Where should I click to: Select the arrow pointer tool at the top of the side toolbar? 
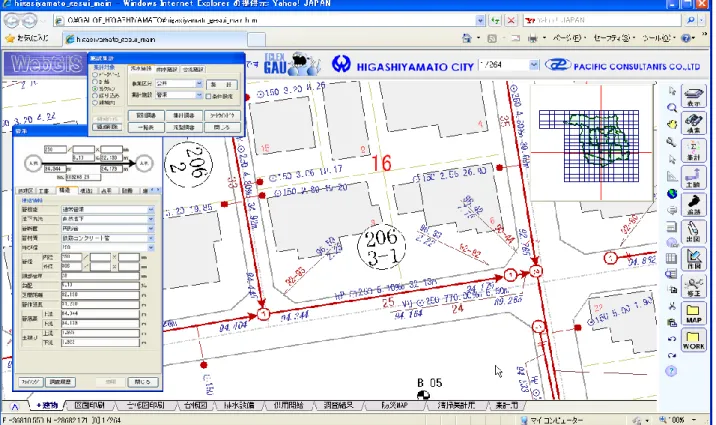(672, 91)
